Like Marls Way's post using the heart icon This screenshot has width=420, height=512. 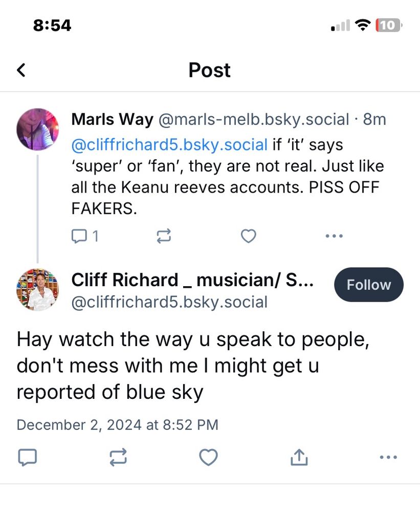coord(249,236)
